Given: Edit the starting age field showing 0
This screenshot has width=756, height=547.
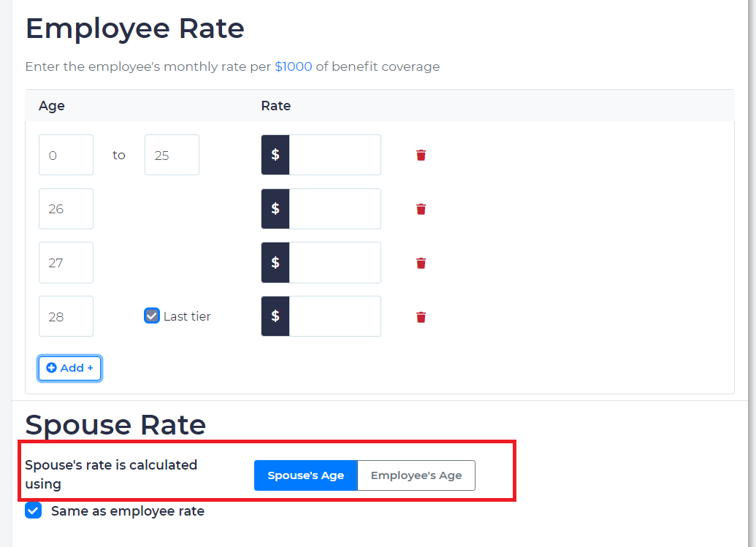Looking at the screenshot, I should (x=66, y=155).
